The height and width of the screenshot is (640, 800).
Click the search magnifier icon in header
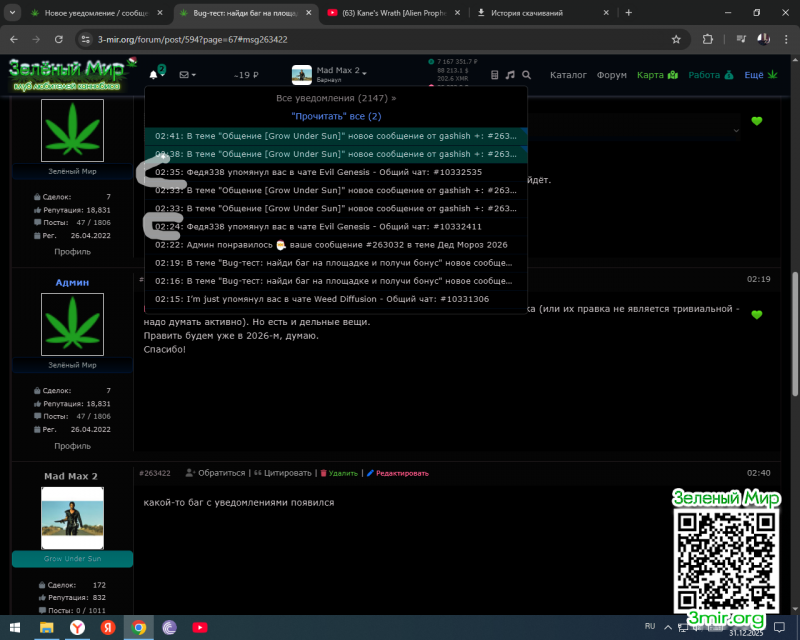click(x=527, y=75)
